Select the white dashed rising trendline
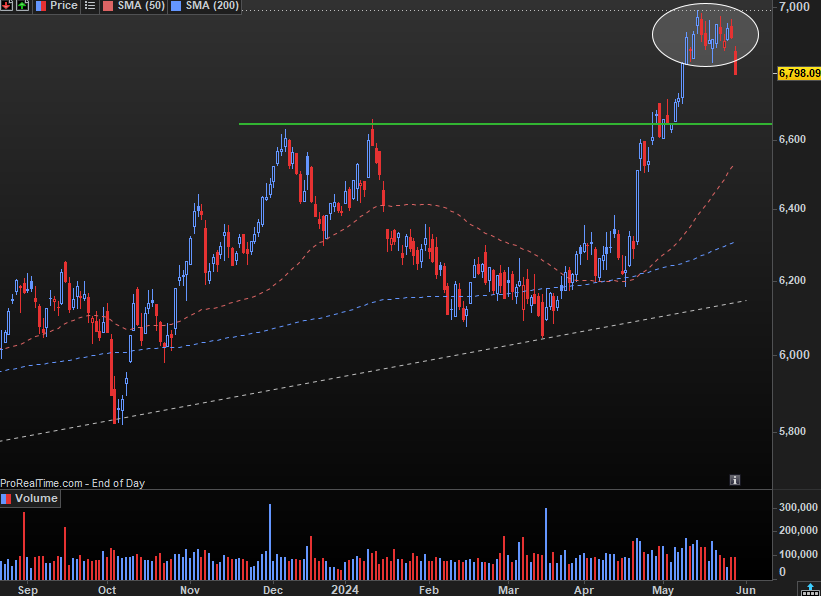 [373, 371]
